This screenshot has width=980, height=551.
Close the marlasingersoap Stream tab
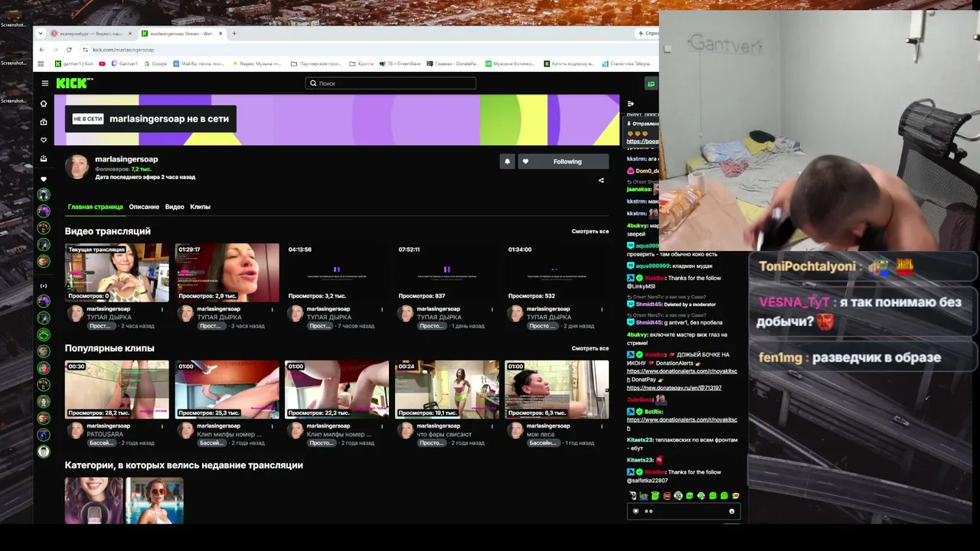click(221, 34)
